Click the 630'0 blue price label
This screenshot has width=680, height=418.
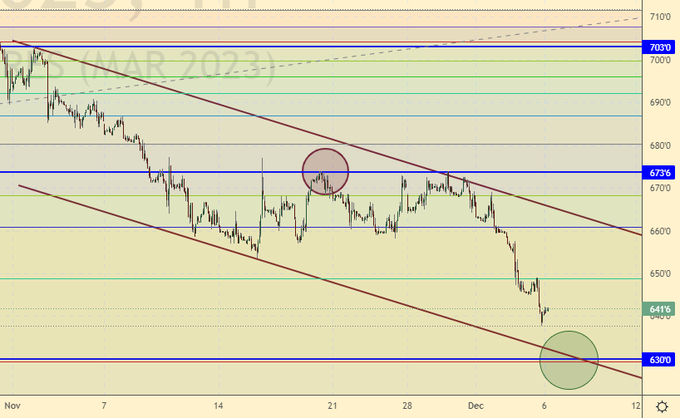pos(660,359)
